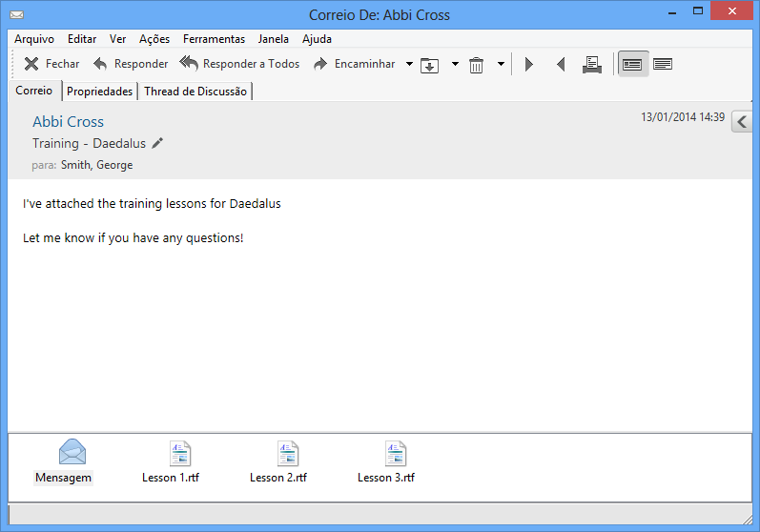This screenshot has height=532, width=760.
Task: Open the delete options dropdown arrow
Action: [x=502, y=64]
